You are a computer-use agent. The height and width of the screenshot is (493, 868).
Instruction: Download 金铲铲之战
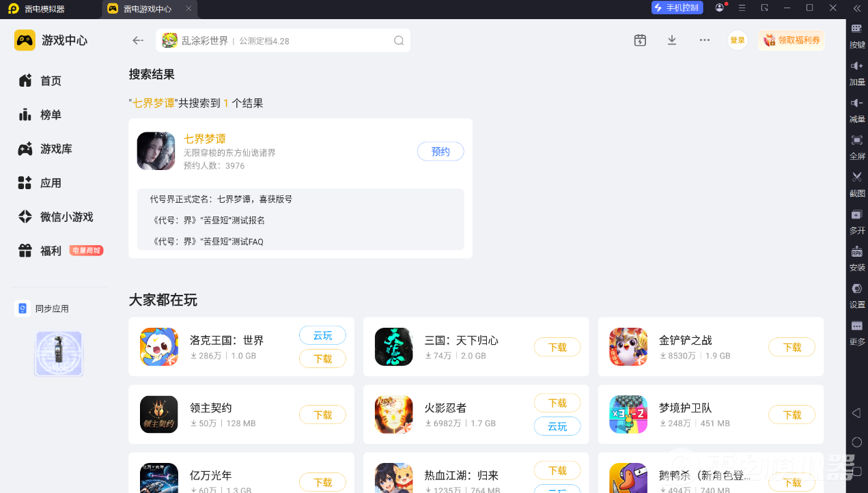click(x=792, y=347)
